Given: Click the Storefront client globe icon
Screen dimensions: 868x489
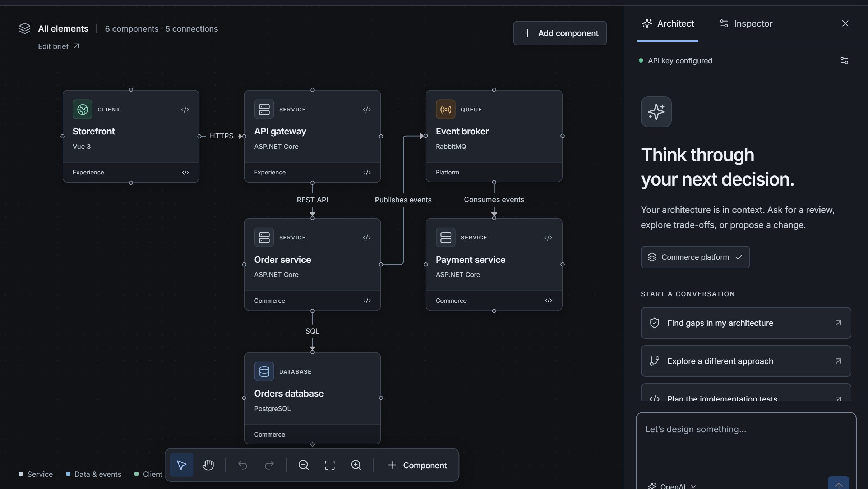Looking at the screenshot, I should [x=82, y=109].
